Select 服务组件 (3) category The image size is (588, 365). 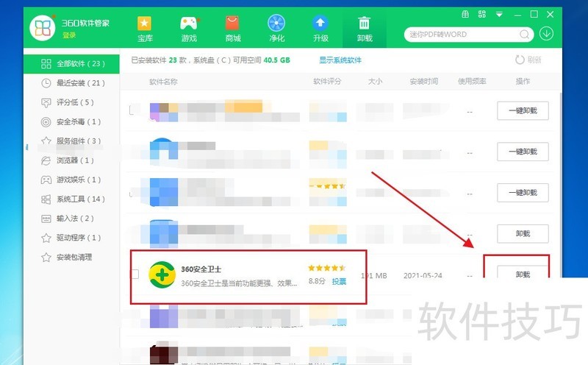pos(71,141)
